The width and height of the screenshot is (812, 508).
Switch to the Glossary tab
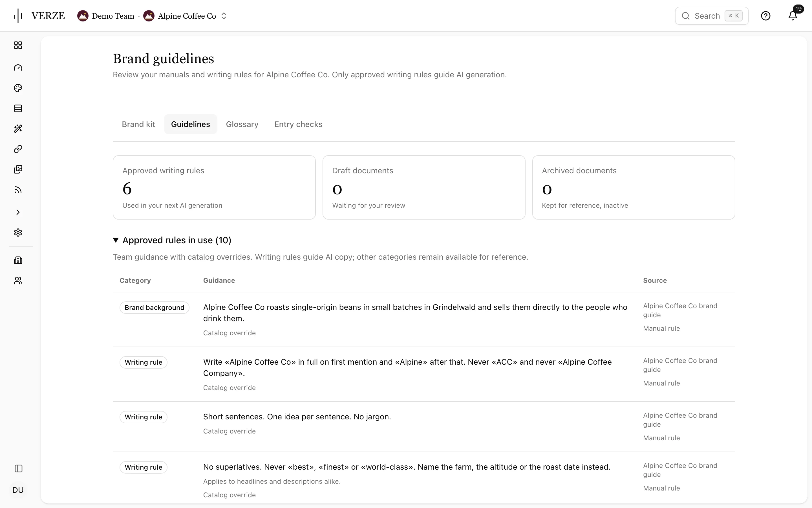click(x=242, y=124)
